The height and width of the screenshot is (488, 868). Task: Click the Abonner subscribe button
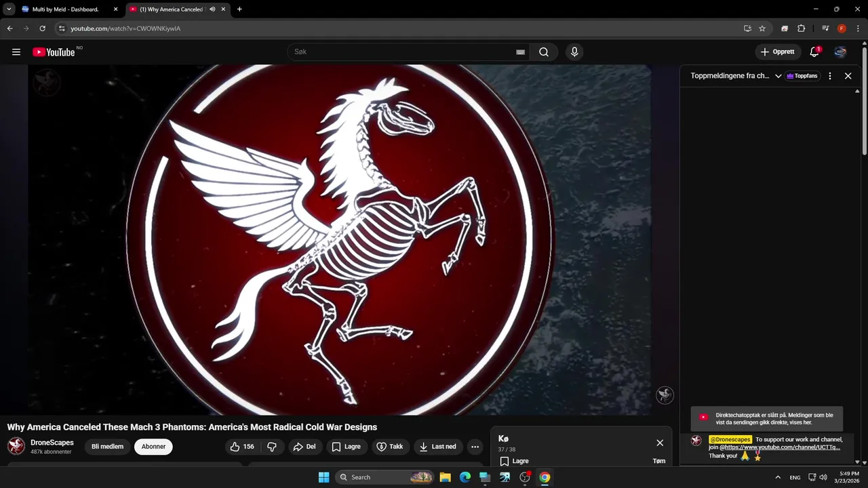153,447
